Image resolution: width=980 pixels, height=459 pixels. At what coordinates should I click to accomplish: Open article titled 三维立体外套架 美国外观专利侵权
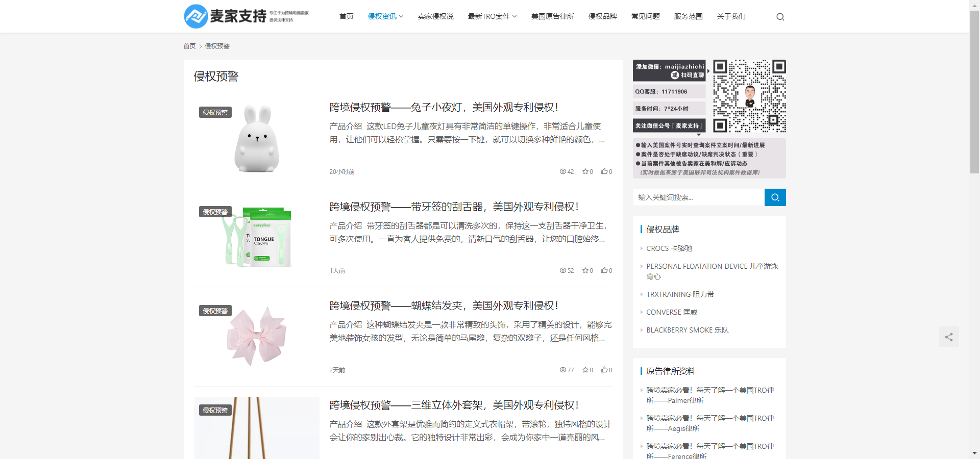pos(454,405)
